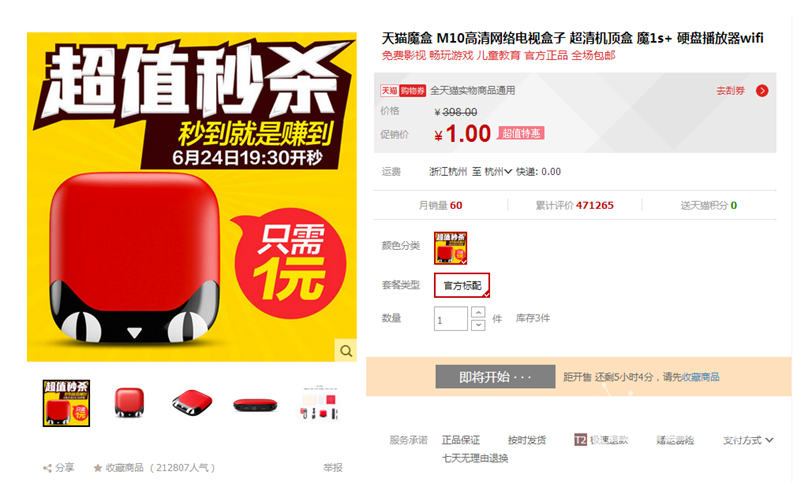
Task: Select the front-view red box thumbnail
Action: (x=129, y=403)
